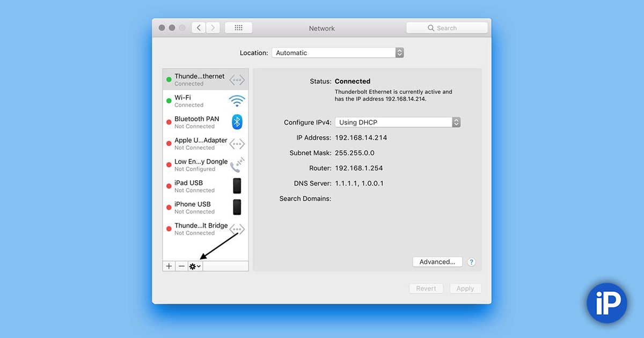Click the Advanced... button
Screen dimensions: 644x338
click(437, 262)
